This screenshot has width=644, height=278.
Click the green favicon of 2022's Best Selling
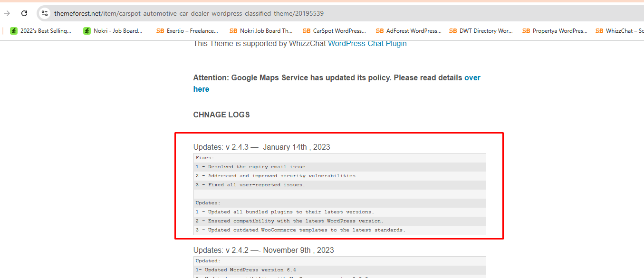coord(14,31)
